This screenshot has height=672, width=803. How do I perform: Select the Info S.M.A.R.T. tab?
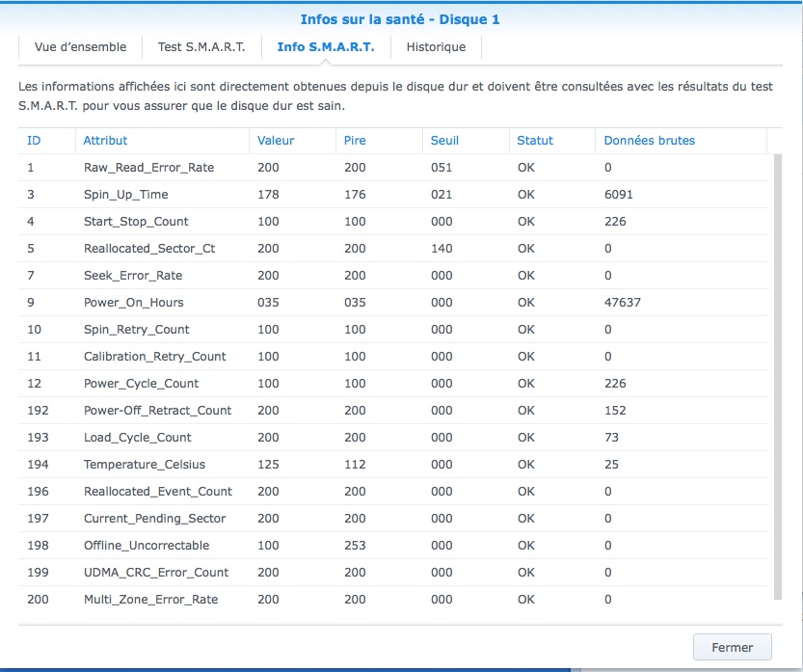tap(325, 46)
